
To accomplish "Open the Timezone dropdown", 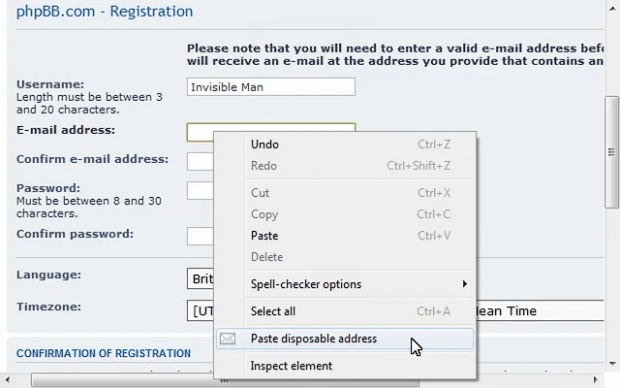I will [x=200, y=311].
